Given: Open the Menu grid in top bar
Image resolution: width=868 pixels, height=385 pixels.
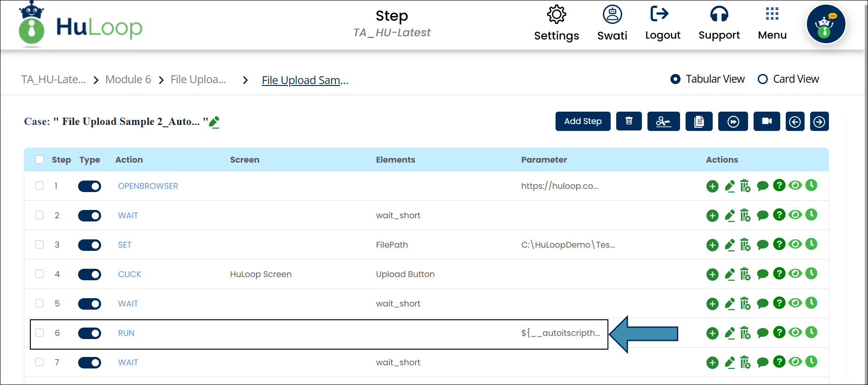Looking at the screenshot, I should pyautogui.click(x=772, y=23).
